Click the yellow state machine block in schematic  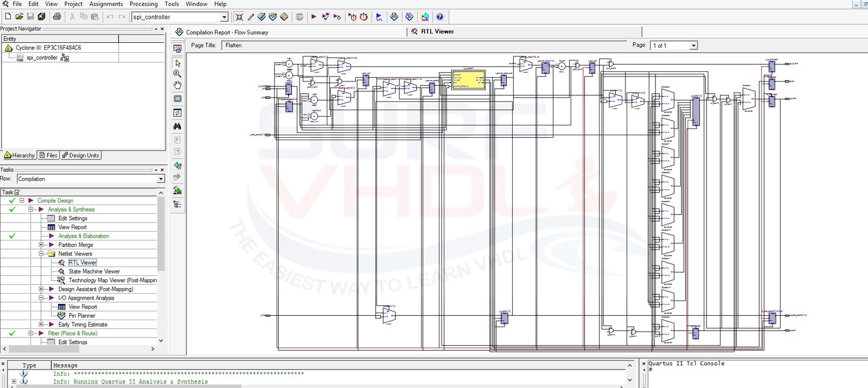469,79
